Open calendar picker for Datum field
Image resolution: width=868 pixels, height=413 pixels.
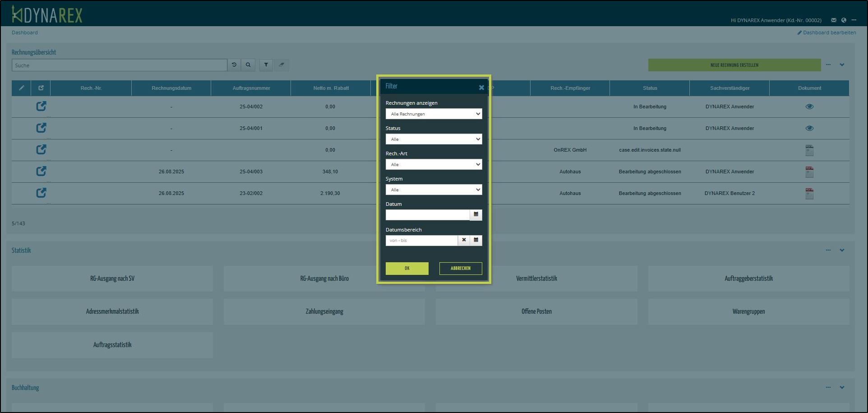click(x=476, y=215)
